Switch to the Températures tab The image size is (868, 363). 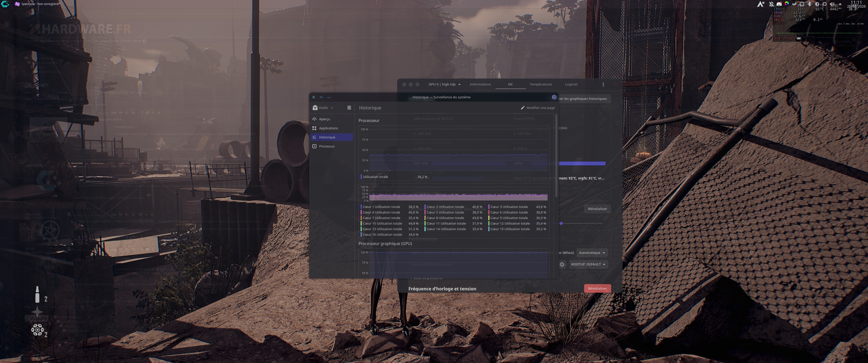click(x=541, y=84)
